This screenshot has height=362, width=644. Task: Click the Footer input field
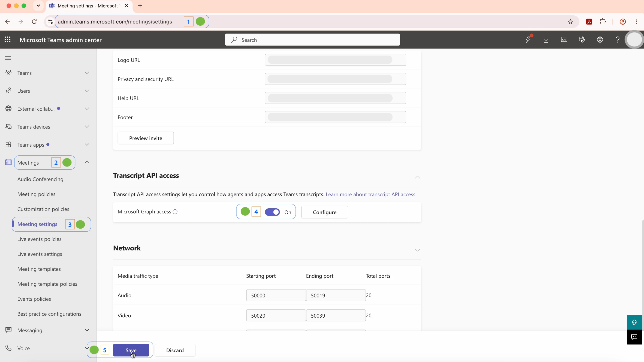pyautogui.click(x=335, y=117)
